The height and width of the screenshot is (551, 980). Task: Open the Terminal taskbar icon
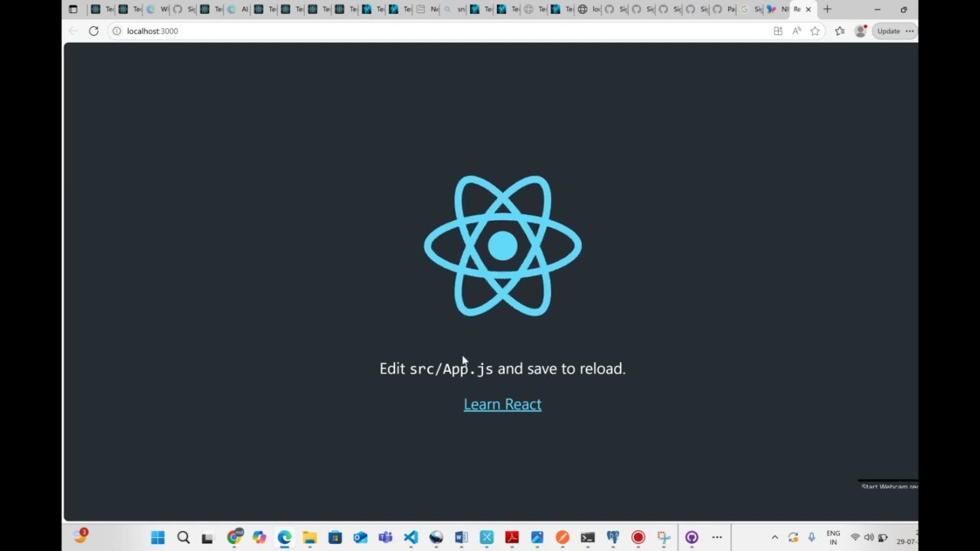(x=587, y=537)
